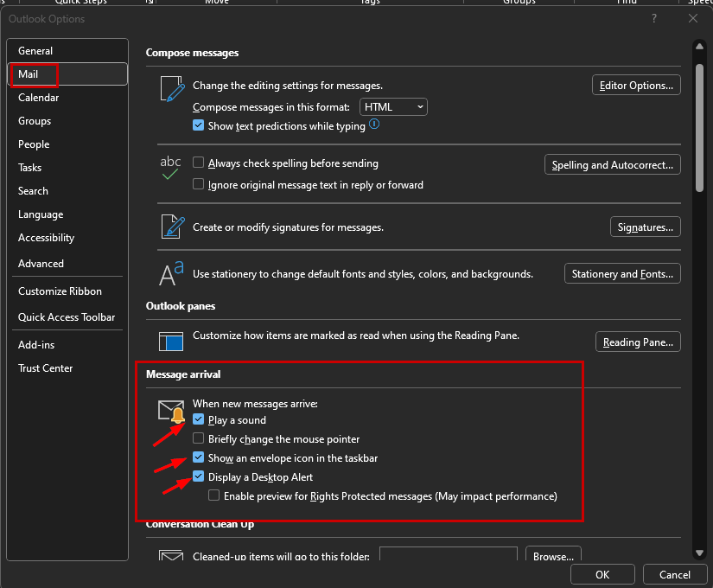Open the dialog help question mark

pyautogui.click(x=653, y=18)
